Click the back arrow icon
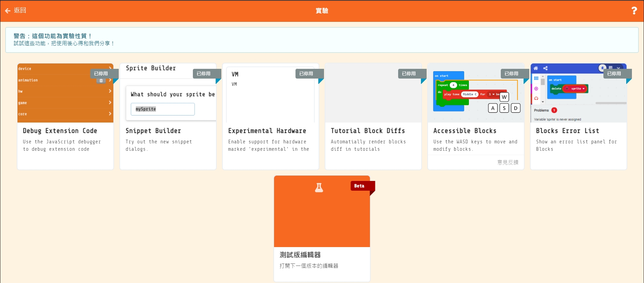The width and height of the screenshot is (644, 283). click(8, 11)
